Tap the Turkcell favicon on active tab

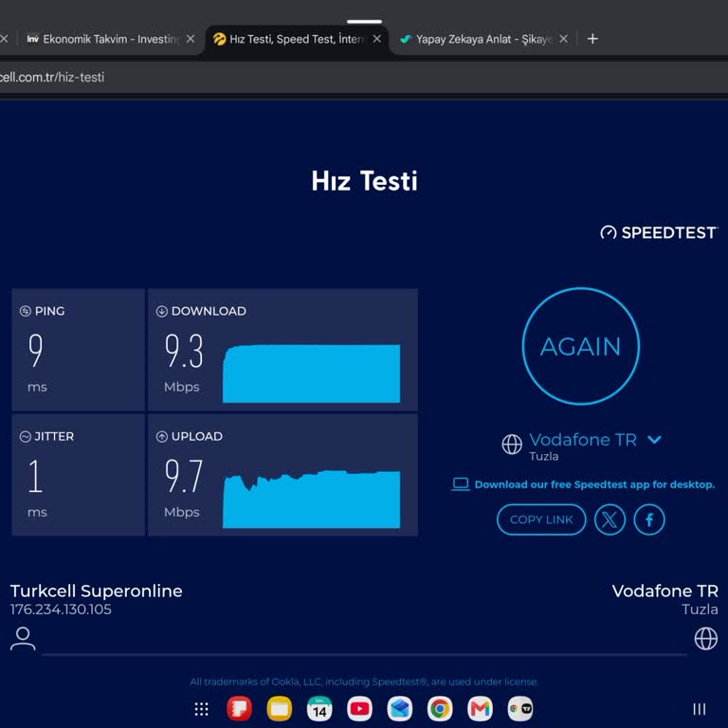(219, 39)
